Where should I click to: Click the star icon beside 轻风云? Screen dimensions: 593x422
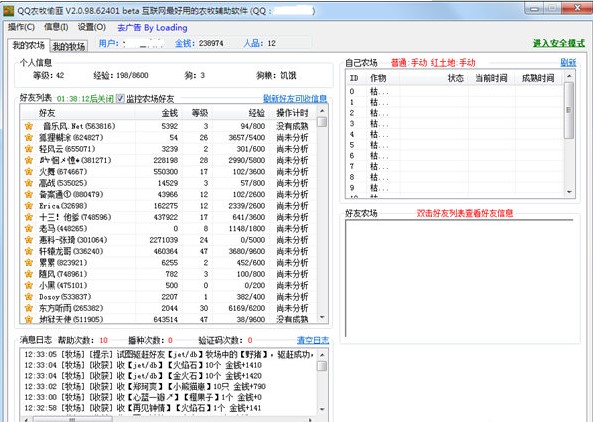(29, 149)
